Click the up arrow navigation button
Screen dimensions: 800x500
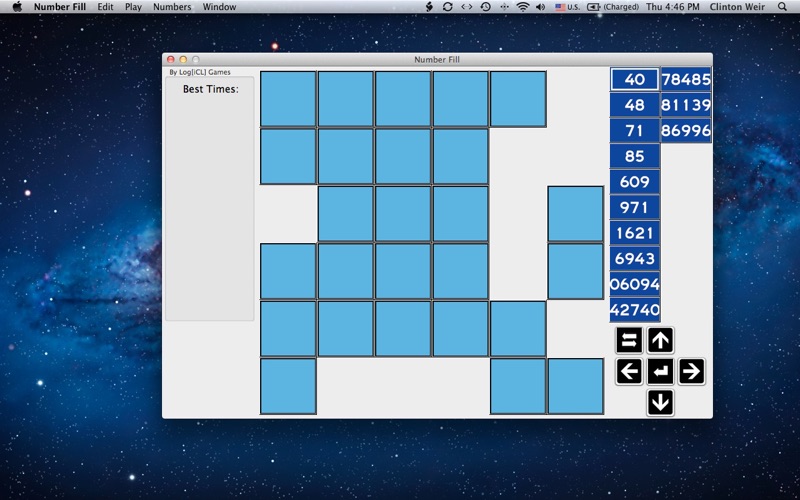660,340
